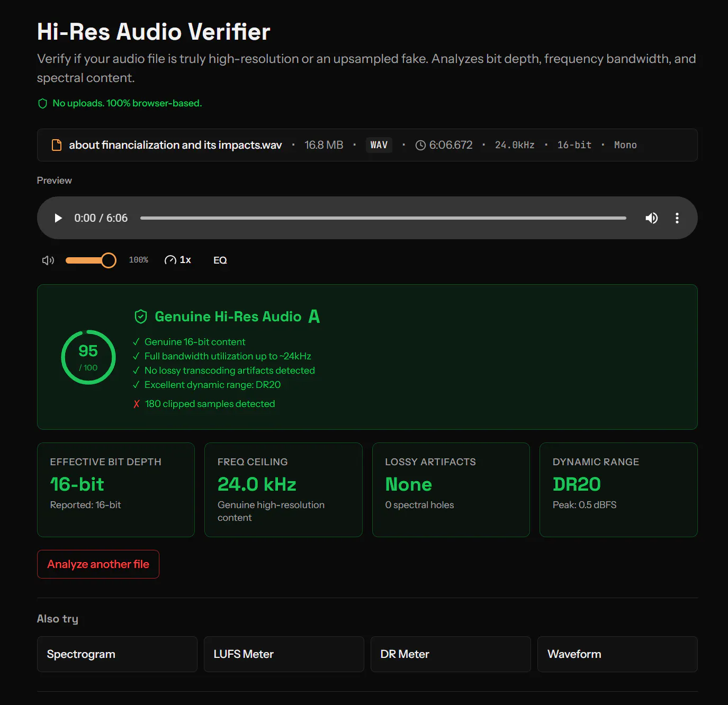Change the 1x playback speed

tap(185, 260)
